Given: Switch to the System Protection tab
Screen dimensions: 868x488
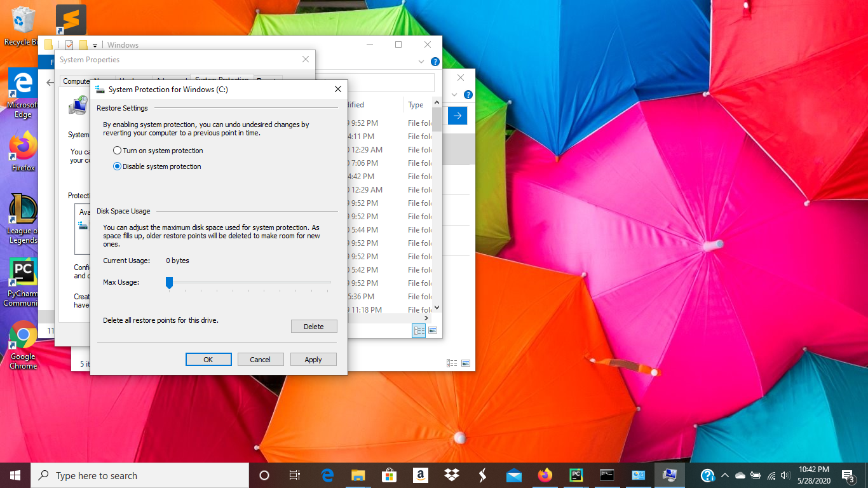Looking at the screenshot, I should tap(220, 80).
